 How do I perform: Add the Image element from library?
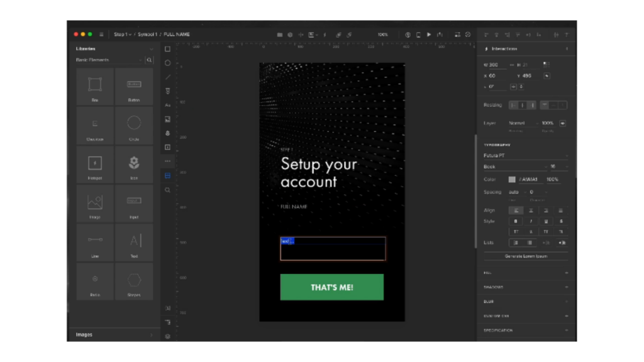click(x=95, y=204)
